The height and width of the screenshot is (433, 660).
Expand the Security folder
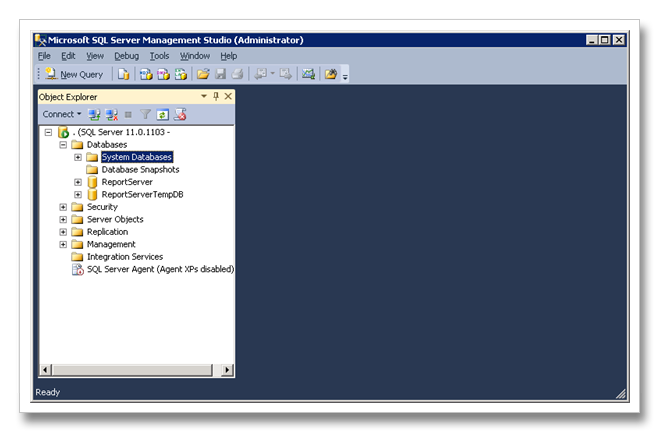pos(63,207)
